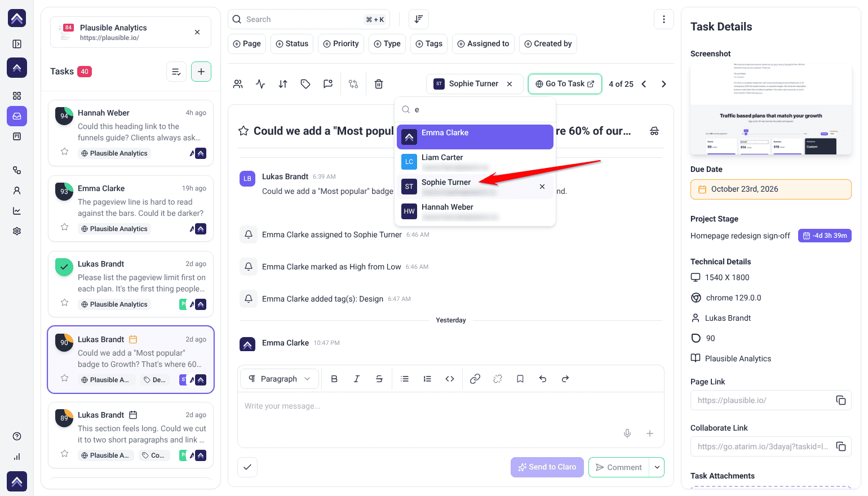The width and height of the screenshot is (868, 496).
Task: Copy the Page Link URL
Action: pyautogui.click(x=841, y=400)
